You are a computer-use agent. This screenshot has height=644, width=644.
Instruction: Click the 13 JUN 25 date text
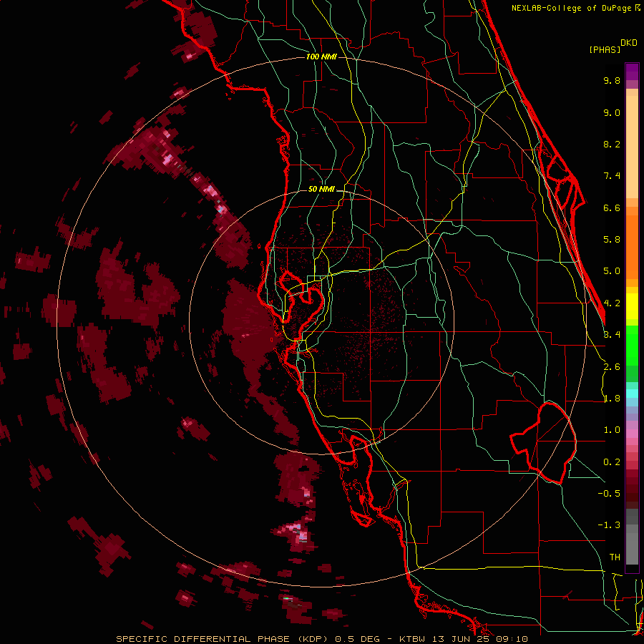460,639
